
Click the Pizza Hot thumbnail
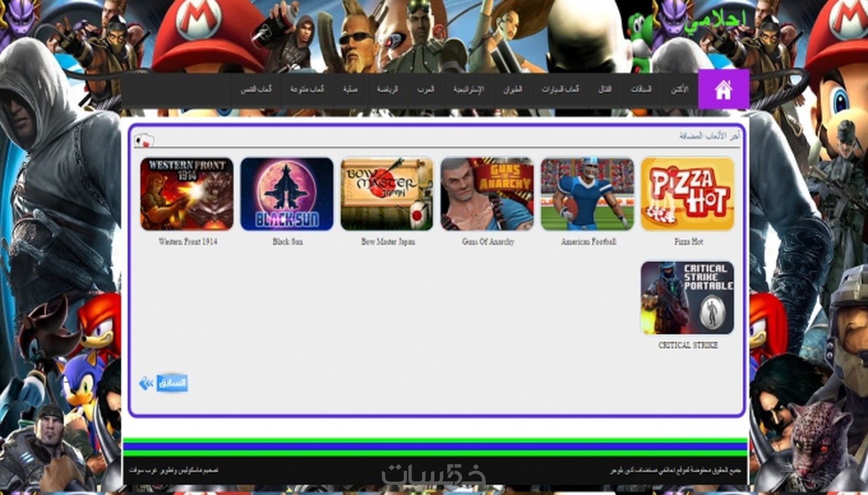(x=687, y=194)
